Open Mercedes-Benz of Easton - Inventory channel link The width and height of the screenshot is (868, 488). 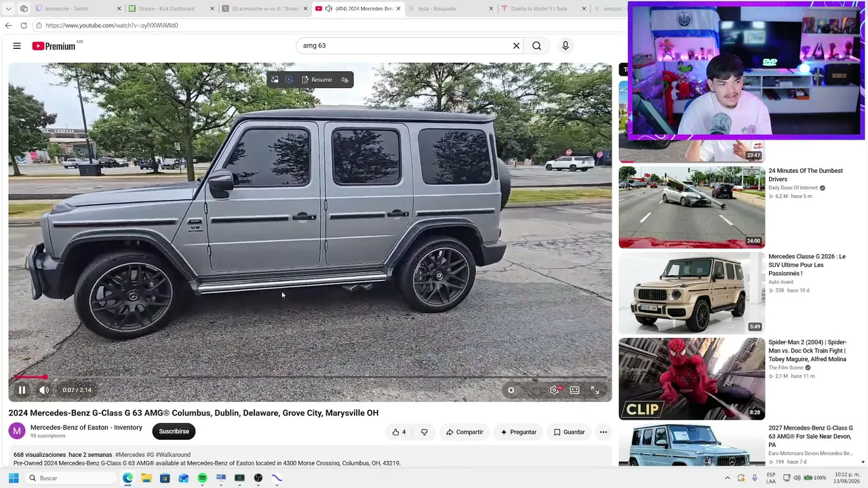pyautogui.click(x=86, y=428)
